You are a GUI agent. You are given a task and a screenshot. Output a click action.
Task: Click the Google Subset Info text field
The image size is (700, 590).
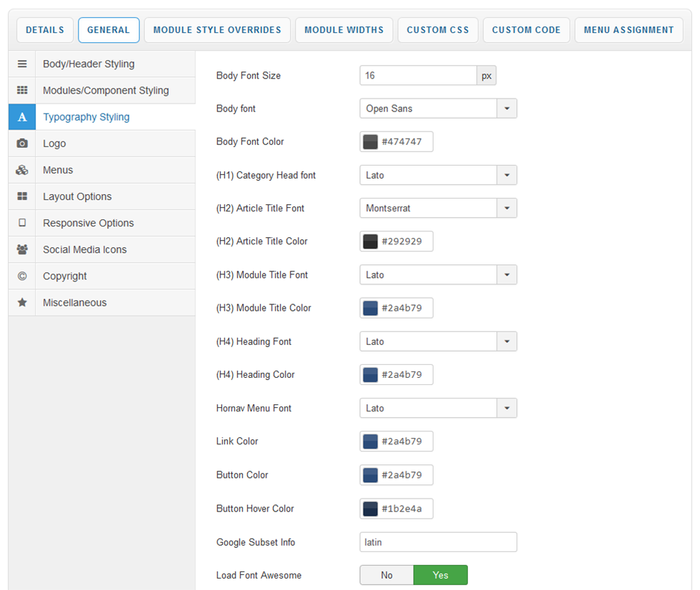[438, 542]
